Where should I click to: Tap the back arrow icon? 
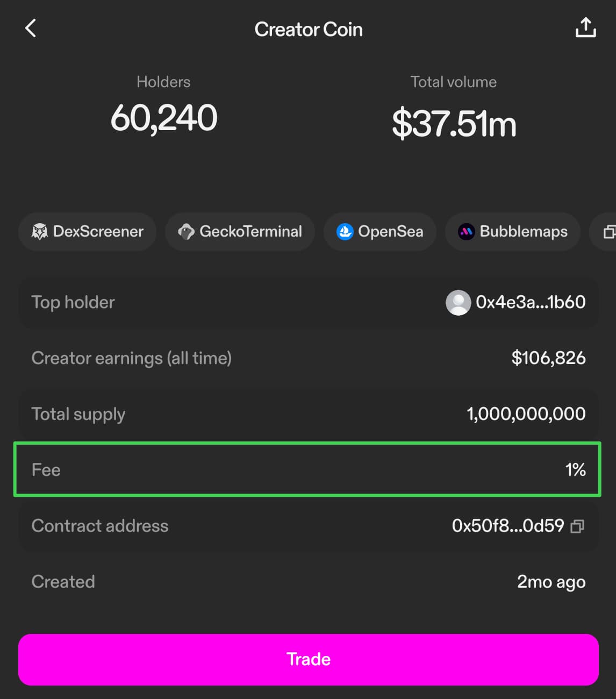(x=31, y=28)
